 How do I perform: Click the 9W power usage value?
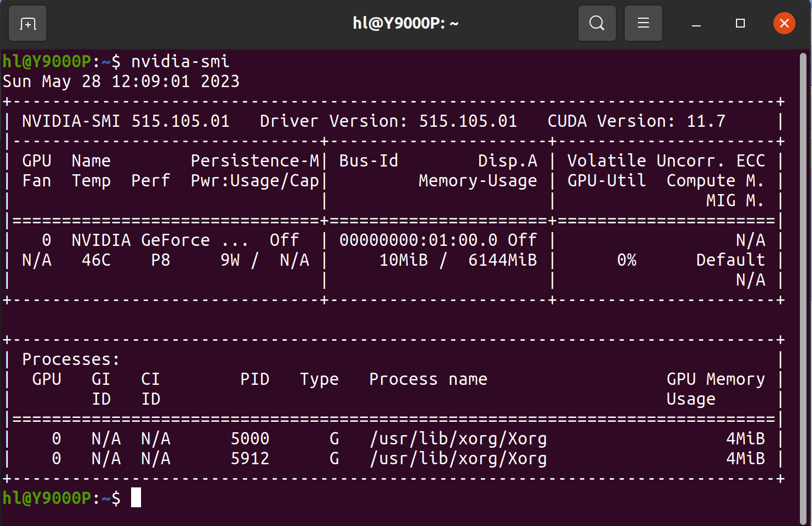pyautogui.click(x=230, y=260)
